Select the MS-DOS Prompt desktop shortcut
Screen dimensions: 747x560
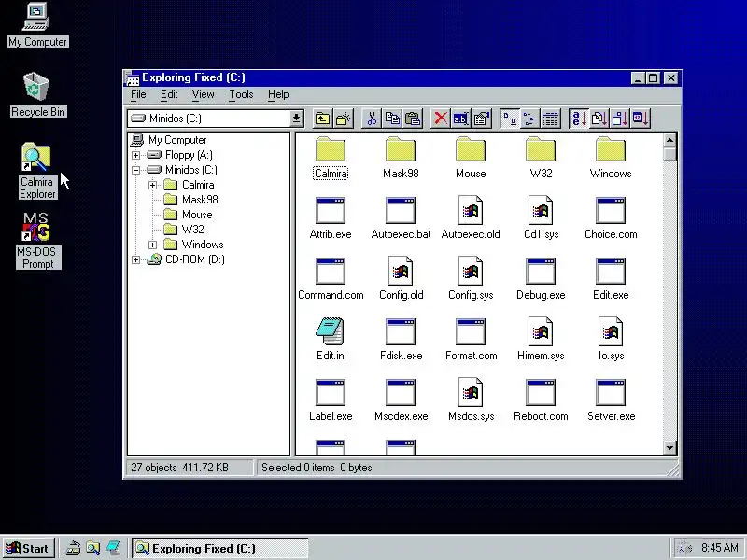pos(37,241)
